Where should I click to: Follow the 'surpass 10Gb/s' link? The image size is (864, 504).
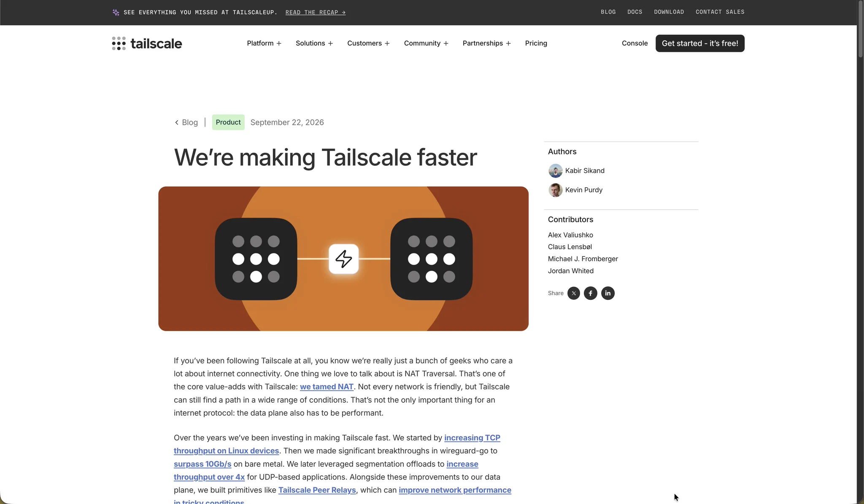(x=202, y=464)
